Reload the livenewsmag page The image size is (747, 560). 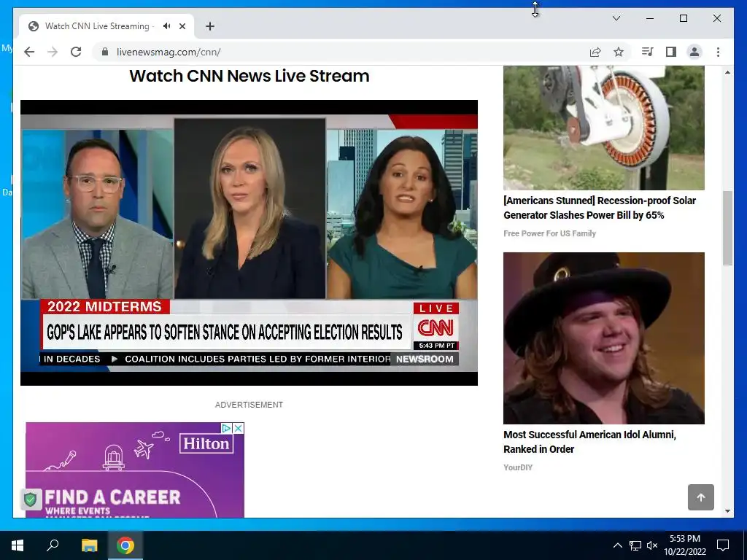[x=76, y=52]
